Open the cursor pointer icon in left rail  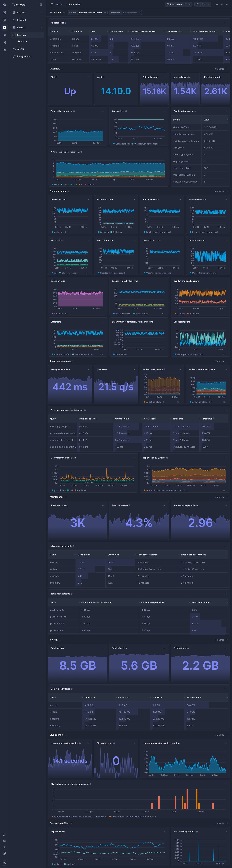coord(4,42)
